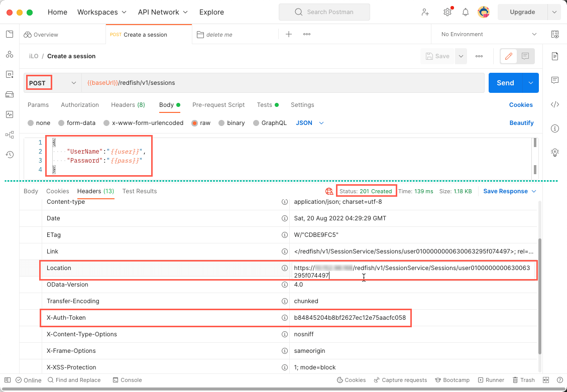The height and width of the screenshot is (392, 567).
Task: Open the History sidebar icon
Action: [10, 155]
